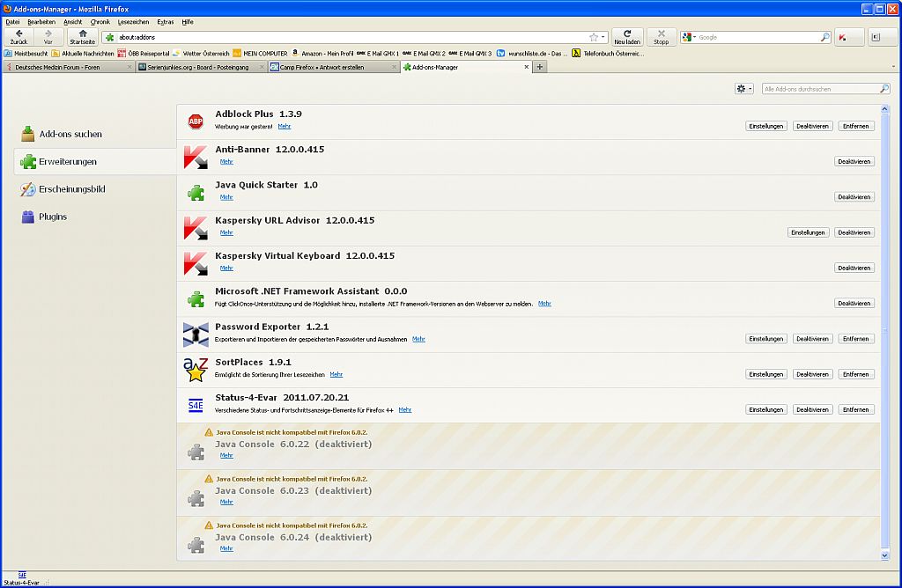Expand the URL bar history dropdown arrow
The height and width of the screenshot is (588, 902).
604,38
